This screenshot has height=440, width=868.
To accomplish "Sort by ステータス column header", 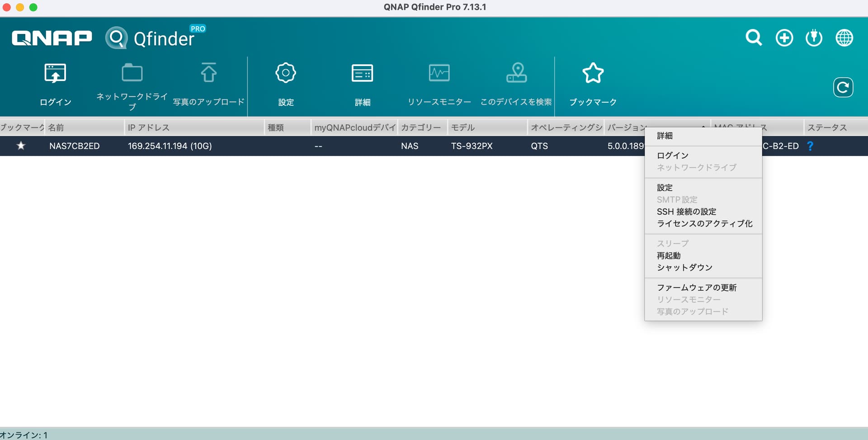I will tap(827, 128).
